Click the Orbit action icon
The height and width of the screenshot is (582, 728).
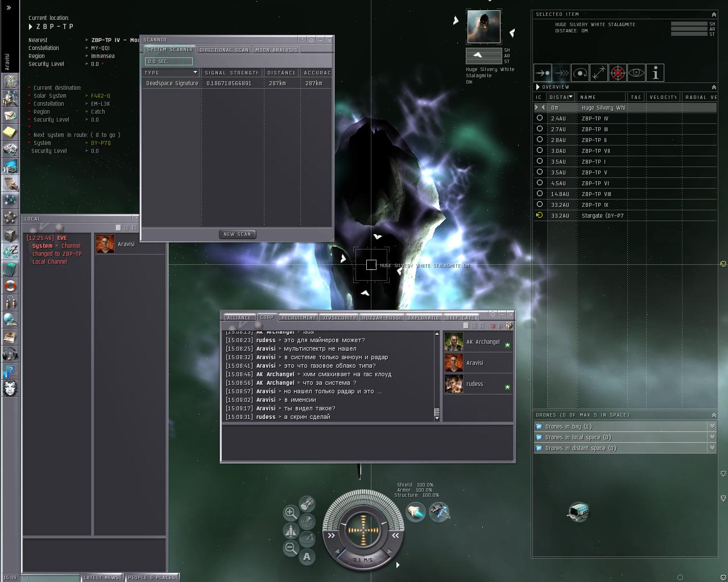coord(580,73)
